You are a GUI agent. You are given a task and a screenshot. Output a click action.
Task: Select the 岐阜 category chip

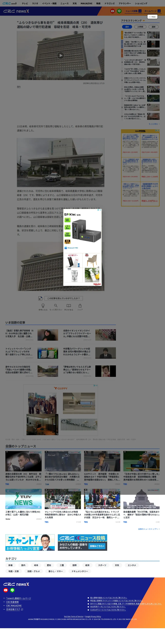click(x=36, y=565)
